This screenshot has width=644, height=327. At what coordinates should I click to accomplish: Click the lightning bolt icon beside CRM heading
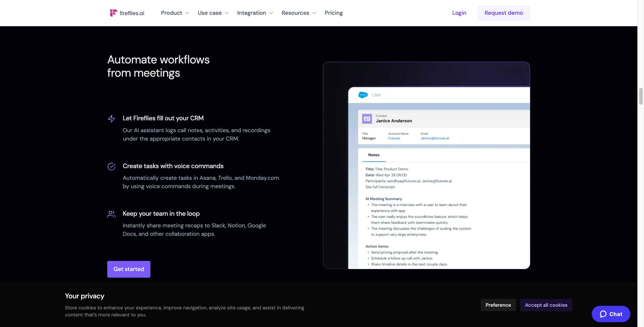point(111,119)
